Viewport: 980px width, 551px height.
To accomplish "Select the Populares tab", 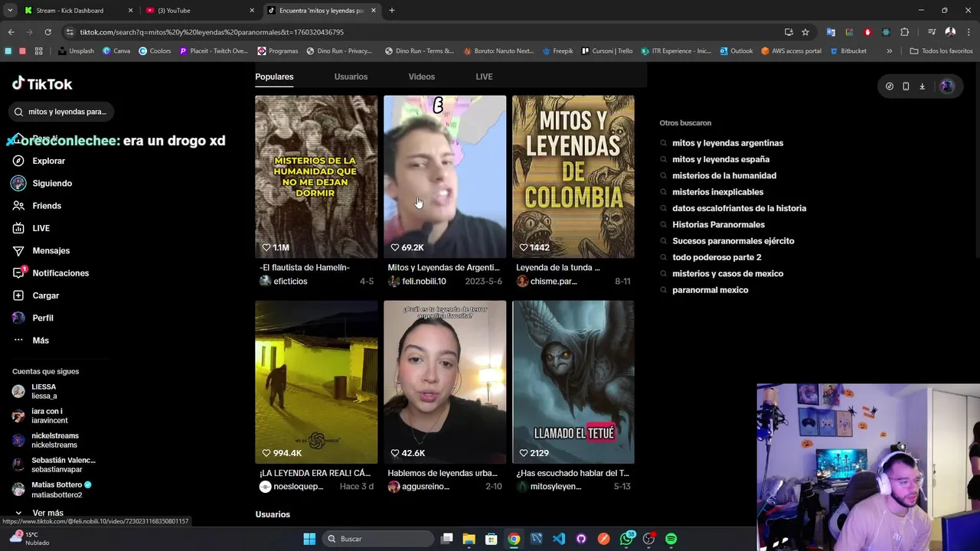I will click(x=274, y=77).
